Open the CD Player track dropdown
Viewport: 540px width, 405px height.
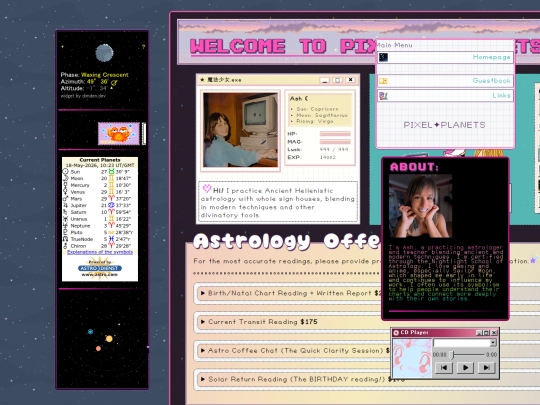(x=493, y=343)
